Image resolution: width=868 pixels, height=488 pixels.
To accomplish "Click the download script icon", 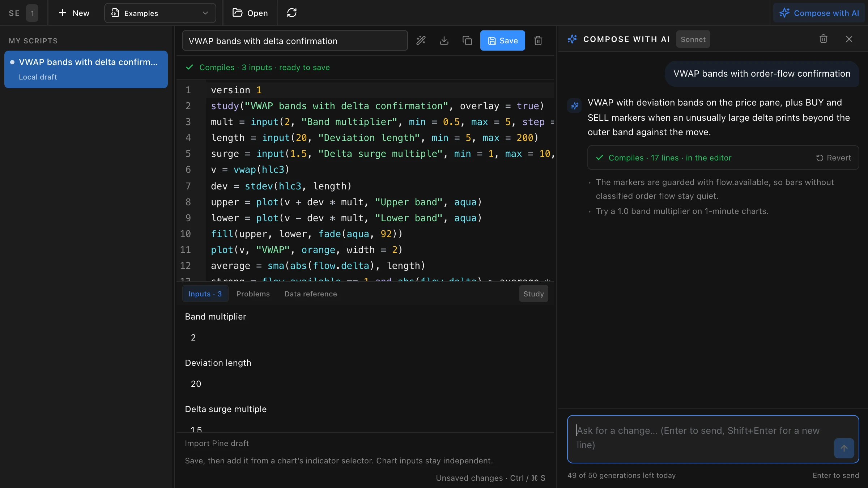I will click(x=444, y=40).
